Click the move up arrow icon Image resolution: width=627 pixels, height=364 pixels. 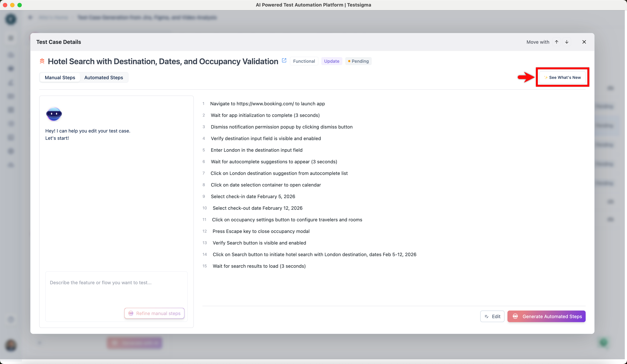(556, 42)
